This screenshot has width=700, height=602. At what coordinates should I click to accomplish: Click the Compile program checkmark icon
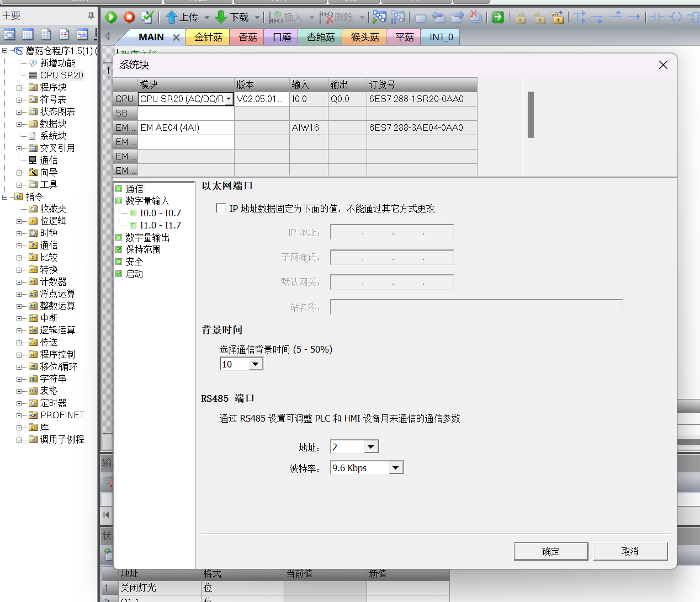pyautogui.click(x=147, y=17)
